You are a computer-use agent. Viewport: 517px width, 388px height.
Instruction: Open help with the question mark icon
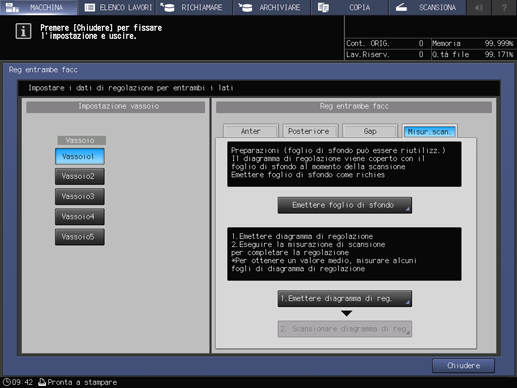point(504,7)
